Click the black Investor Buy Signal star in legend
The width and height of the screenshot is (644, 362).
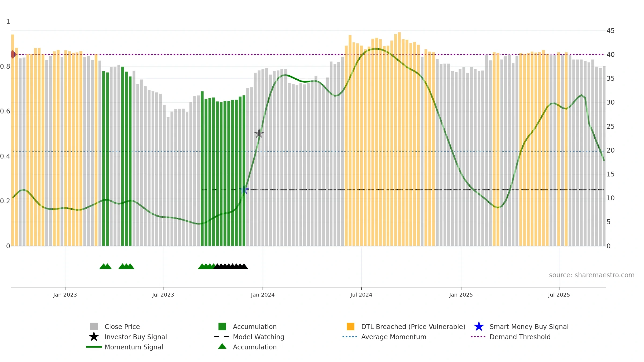[x=94, y=337]
